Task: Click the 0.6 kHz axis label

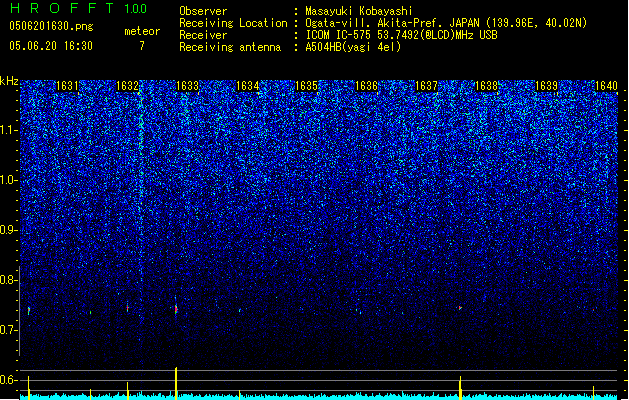Action: (8, 380)
